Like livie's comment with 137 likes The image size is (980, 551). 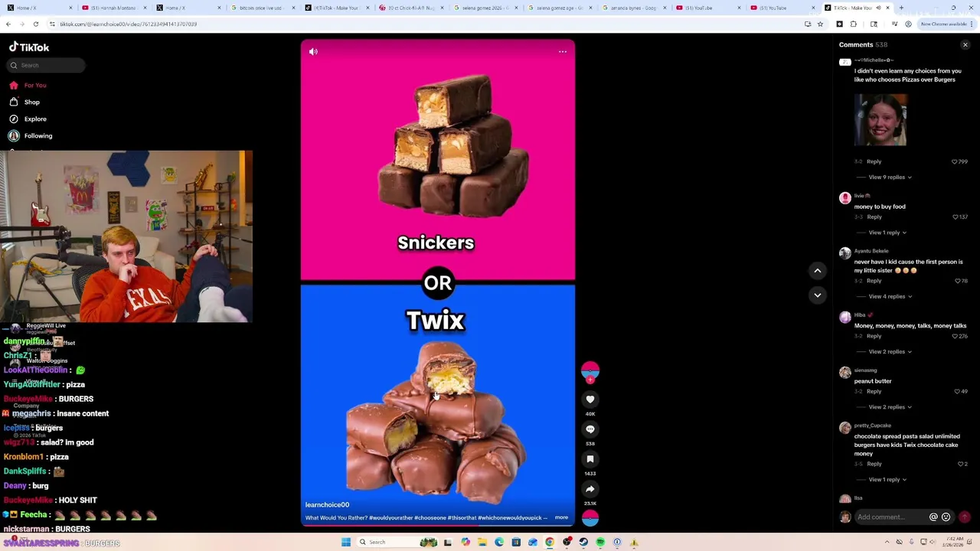click(955, 217)
